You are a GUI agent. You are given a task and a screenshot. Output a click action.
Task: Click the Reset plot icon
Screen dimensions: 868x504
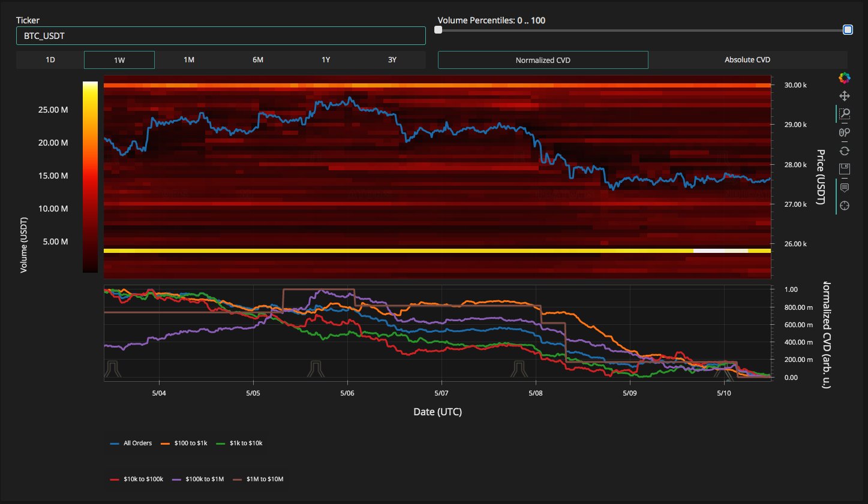[844, 151]
